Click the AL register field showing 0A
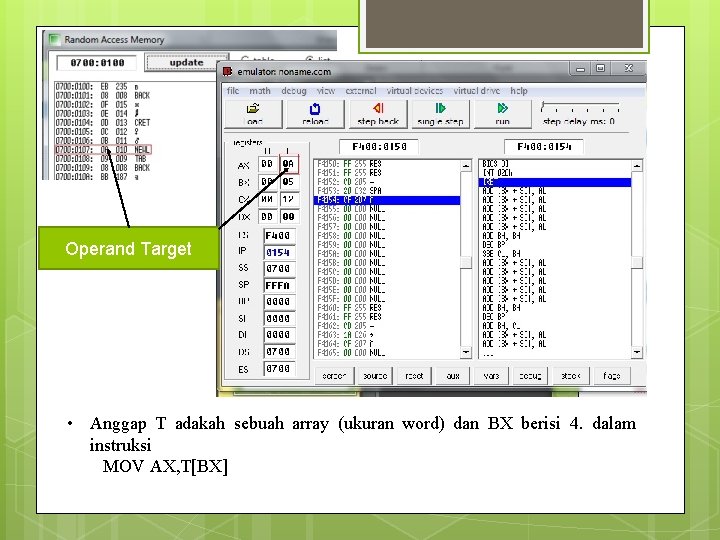The width and height of the screenshot is (720, 540). point(289,164)
